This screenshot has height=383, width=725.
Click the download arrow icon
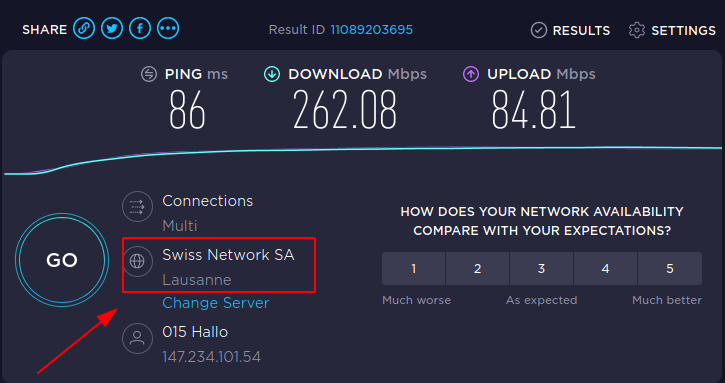click(x=272, y=74)
